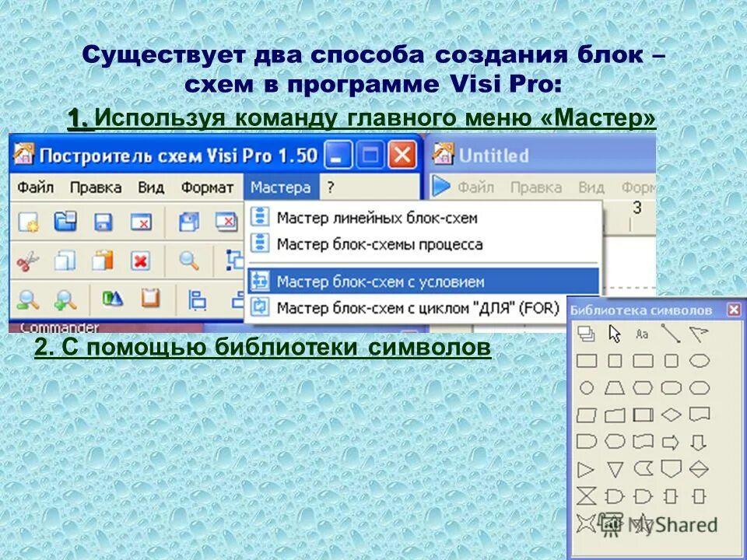This screenshot has width=747, height=560.
Task: Select the line connector symbol
Action: point(672,332)
